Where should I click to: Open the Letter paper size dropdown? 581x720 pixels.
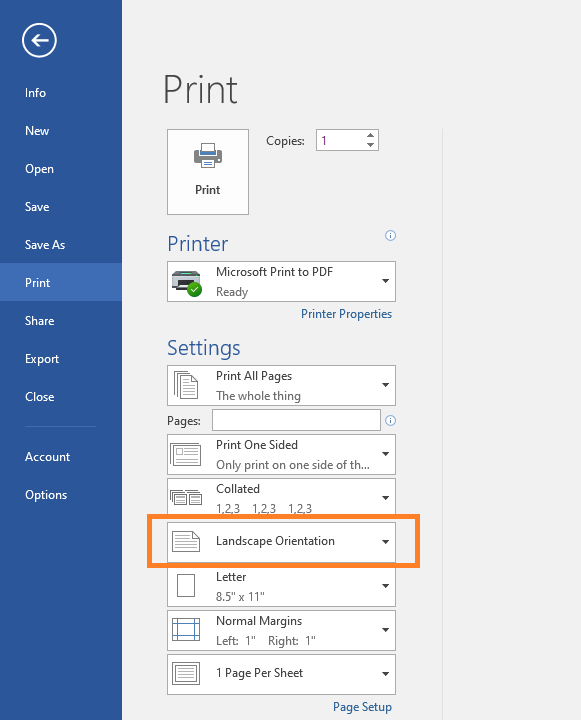coord(281,586)
